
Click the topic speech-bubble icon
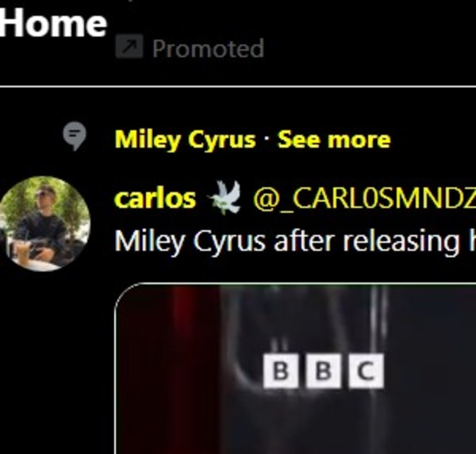(75, 136)
